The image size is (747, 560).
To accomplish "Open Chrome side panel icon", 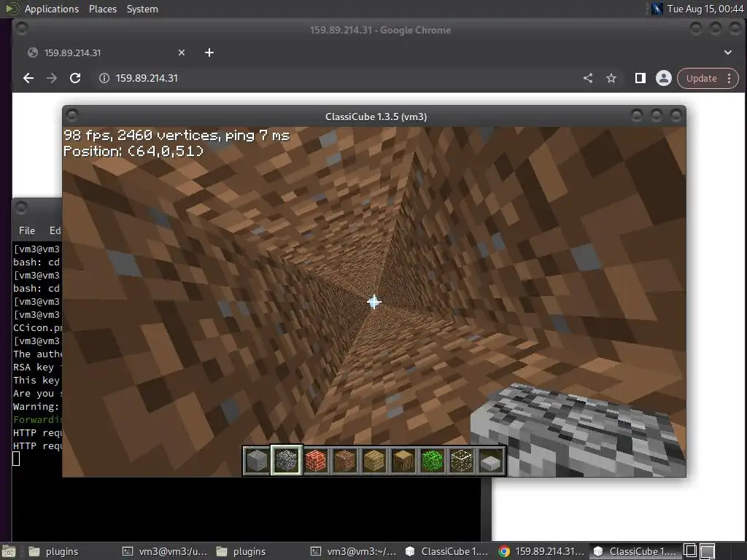I will [640, 78].
